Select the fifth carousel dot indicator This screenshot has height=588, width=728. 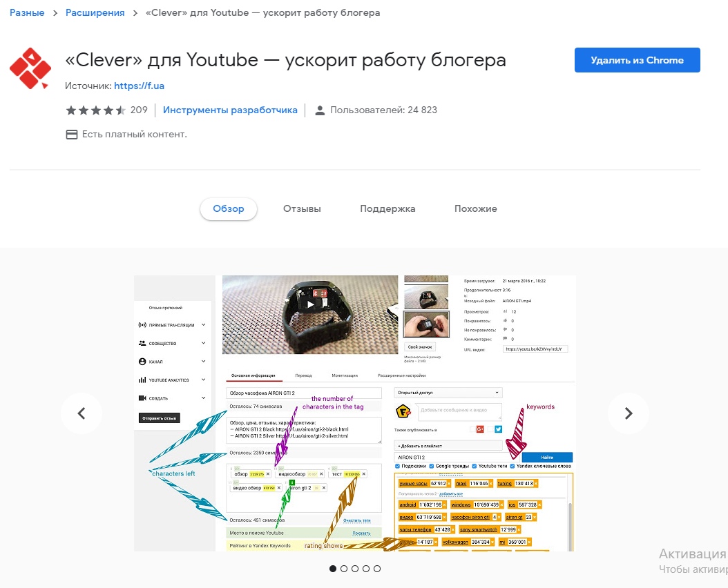tap(377, 569)
